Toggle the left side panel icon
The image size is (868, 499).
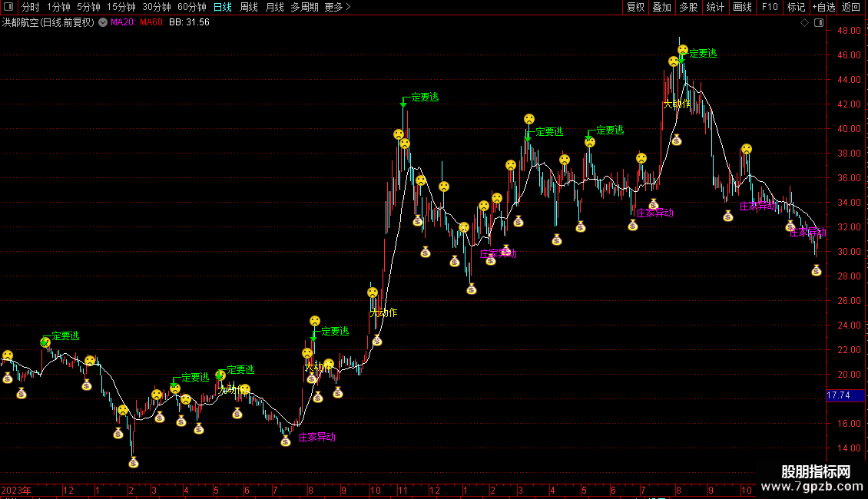click(x=8, y=7)
